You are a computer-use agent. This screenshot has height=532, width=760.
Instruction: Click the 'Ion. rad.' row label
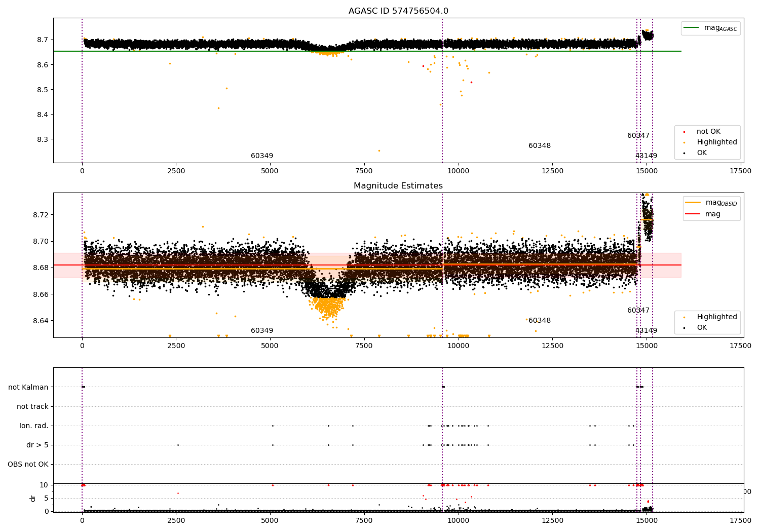(x=34, y=426)
